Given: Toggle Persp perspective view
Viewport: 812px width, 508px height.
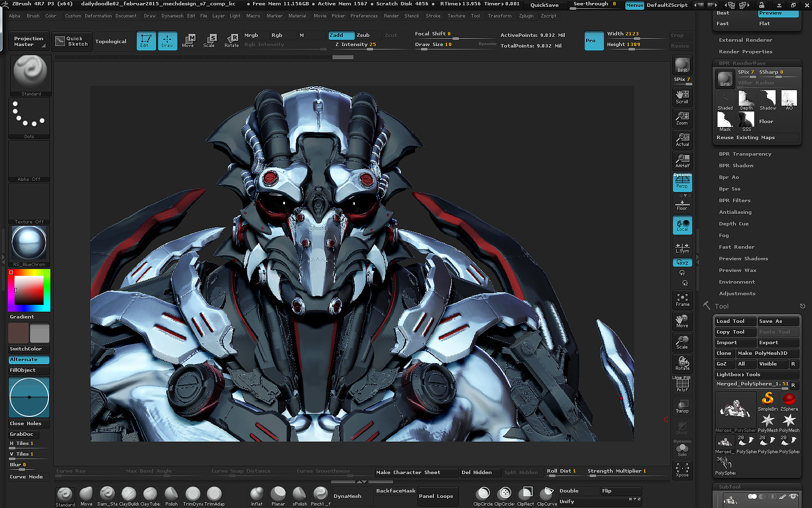Looking at the screenshot, I should pos(682,182).
